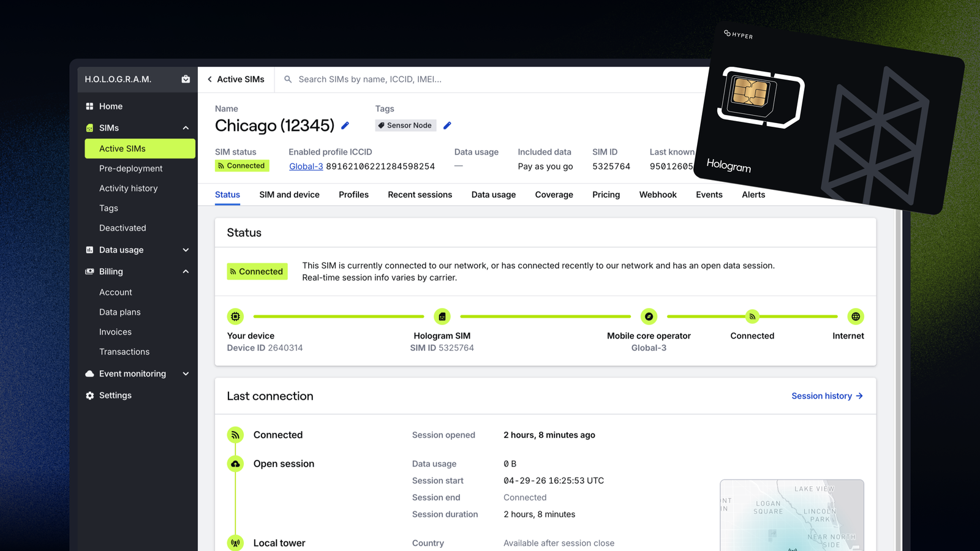Open Pre-deployment in the sidebar
Screen dimensions: 980x551
[x=130, y=168]
